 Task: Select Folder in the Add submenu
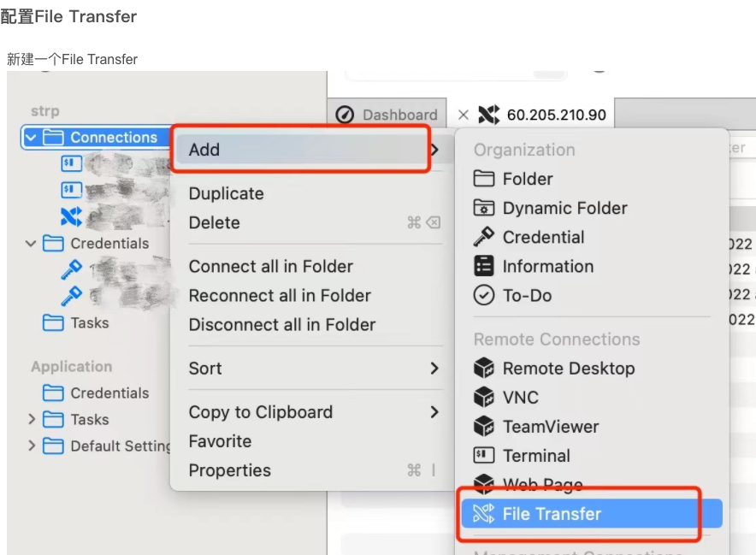coord(592,179)
